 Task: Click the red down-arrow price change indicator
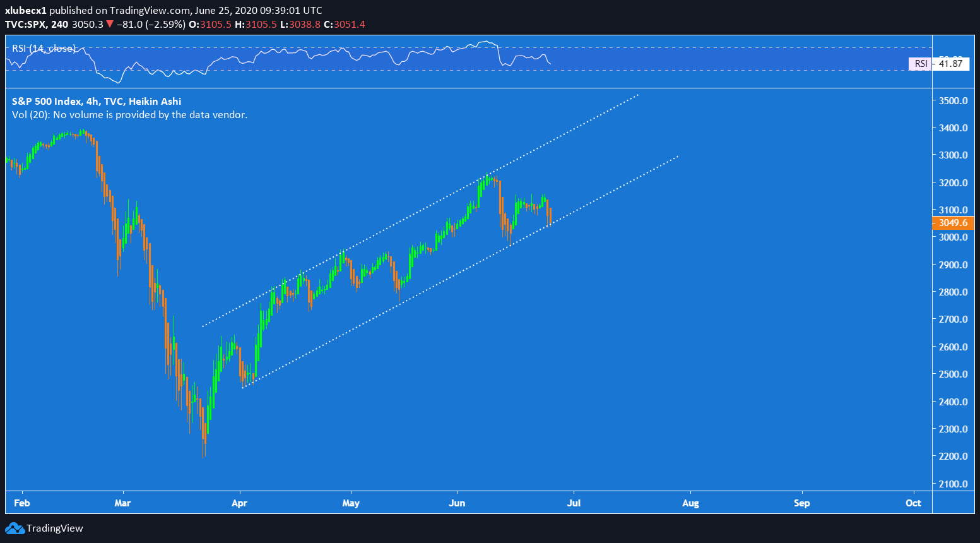tap(110, 25)
